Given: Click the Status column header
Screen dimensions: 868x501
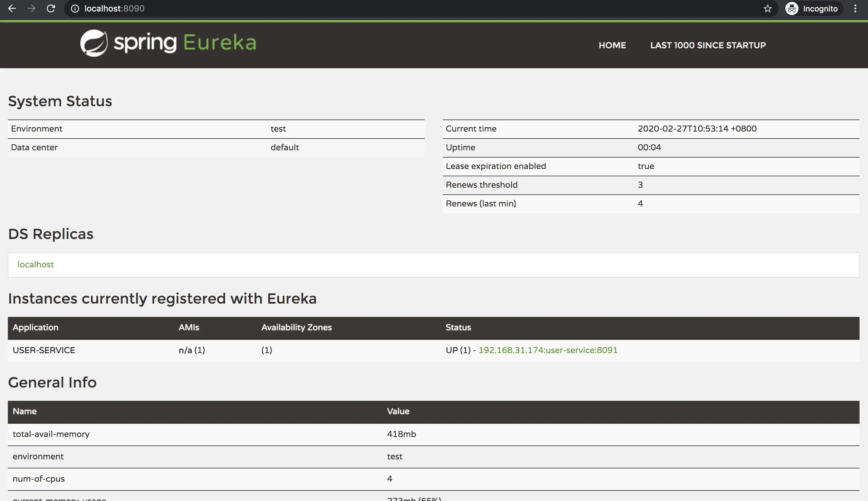Looking at the screenshot, I should coord(458,327).
